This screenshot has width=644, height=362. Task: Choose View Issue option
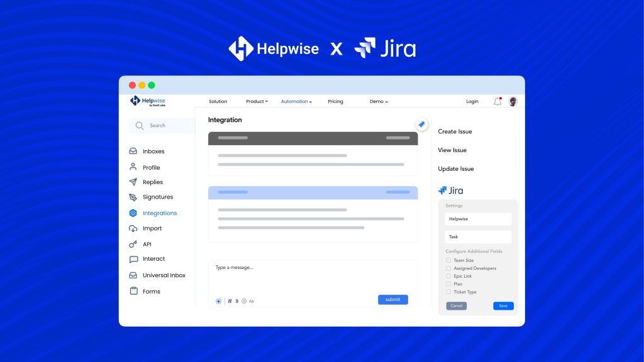click(x=452, y=150)
